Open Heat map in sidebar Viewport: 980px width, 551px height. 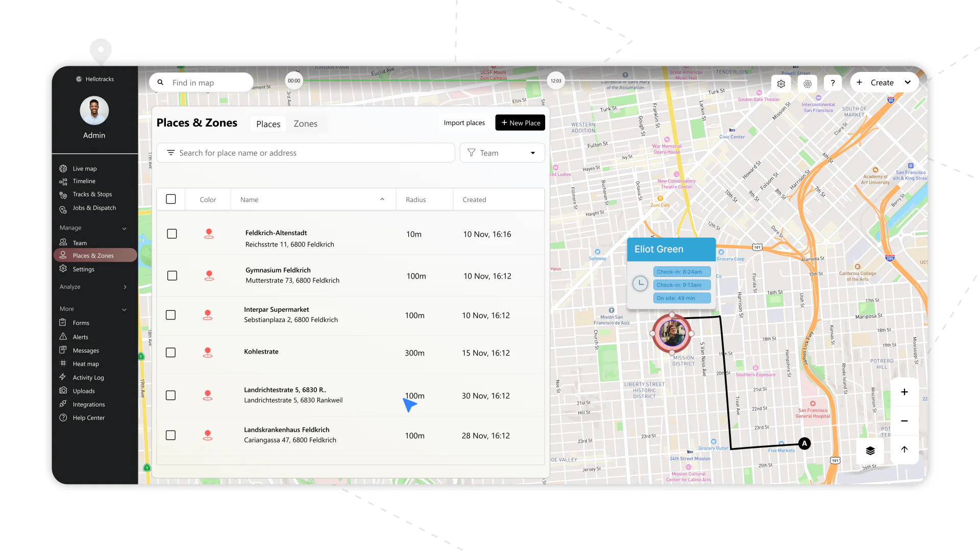point(86,364)
